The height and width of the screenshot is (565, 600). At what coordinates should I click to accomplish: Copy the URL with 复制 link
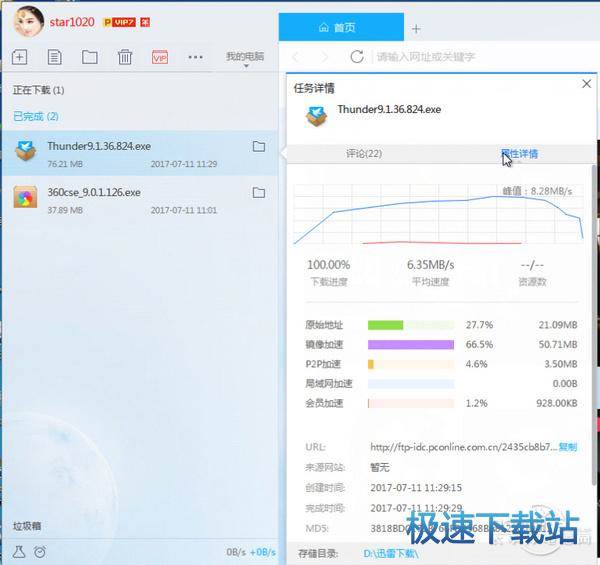[x=568, y=447]
